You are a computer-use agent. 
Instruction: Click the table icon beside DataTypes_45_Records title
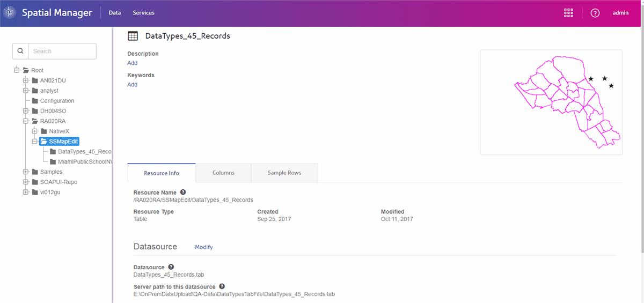[133, 36]
